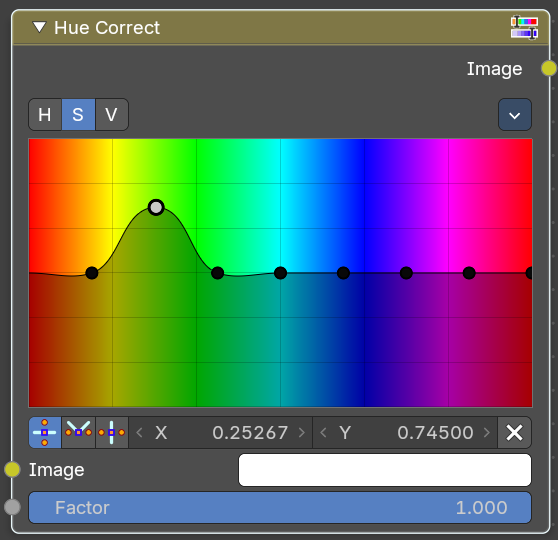Switch to the H curve channel
This screenshot has height=540, width=558.
45,115
